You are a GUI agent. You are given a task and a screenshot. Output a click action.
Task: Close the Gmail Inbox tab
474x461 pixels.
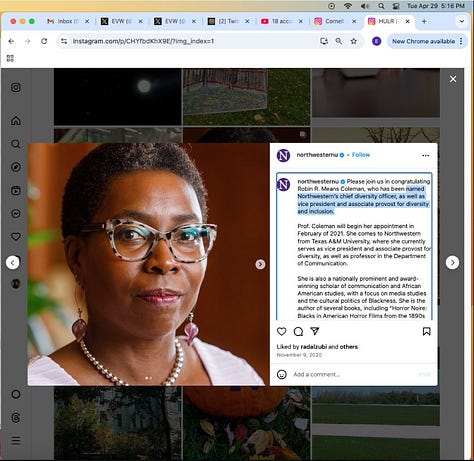point(87,21)
